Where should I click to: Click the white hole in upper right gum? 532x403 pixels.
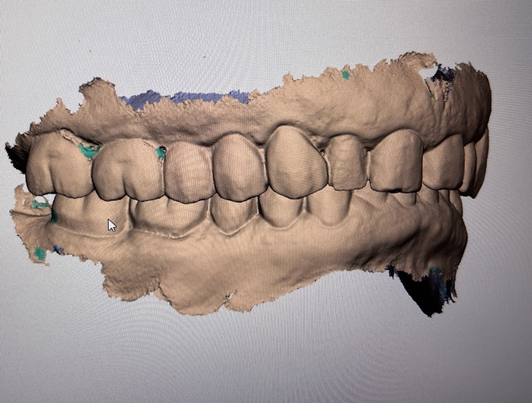point(427,72)
